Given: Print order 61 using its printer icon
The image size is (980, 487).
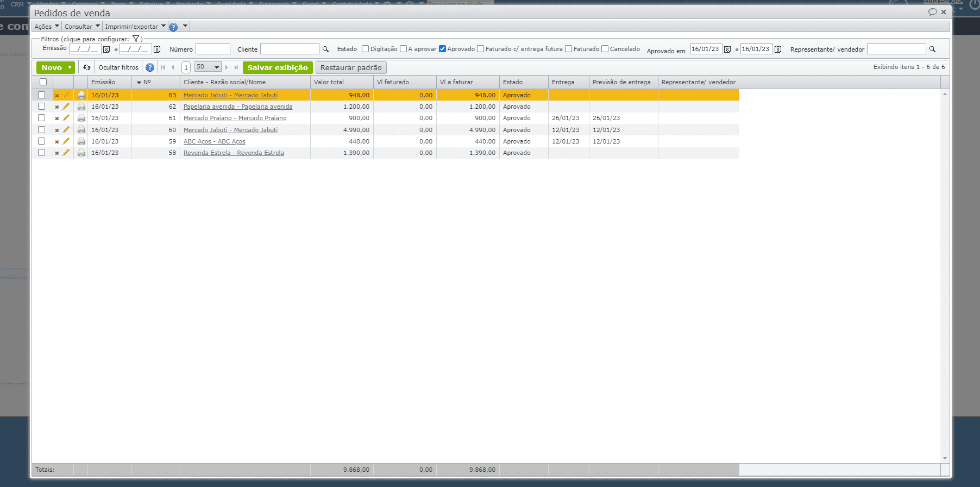Looking at the screenshot, I should coord(81,118).
